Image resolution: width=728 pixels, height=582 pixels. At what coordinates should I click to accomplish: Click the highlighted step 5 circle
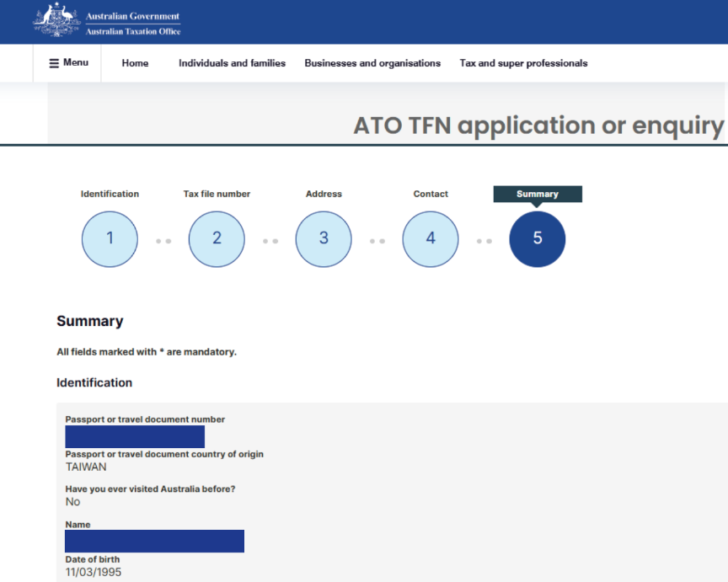click(538, 238)
